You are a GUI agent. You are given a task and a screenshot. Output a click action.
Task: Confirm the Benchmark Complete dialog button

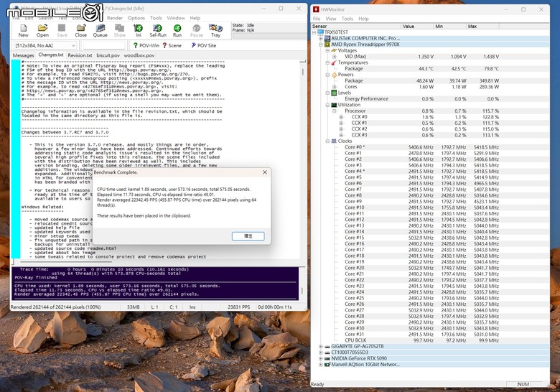248,236
